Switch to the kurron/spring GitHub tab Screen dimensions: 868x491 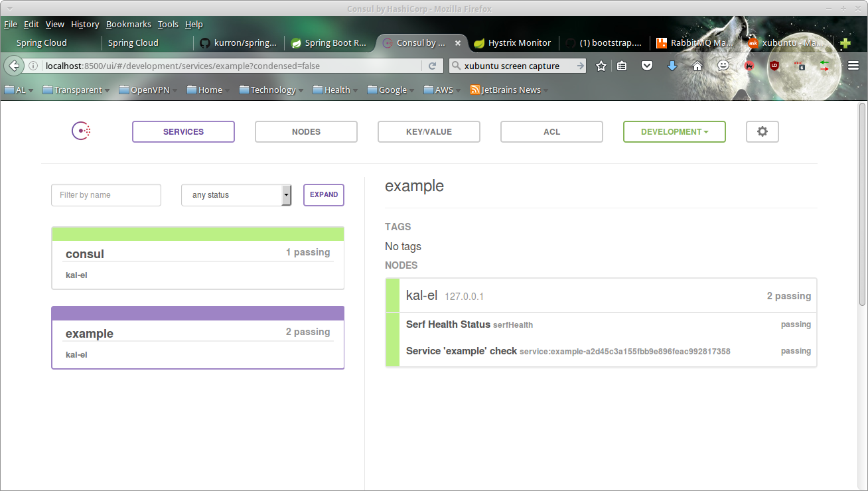239,43
